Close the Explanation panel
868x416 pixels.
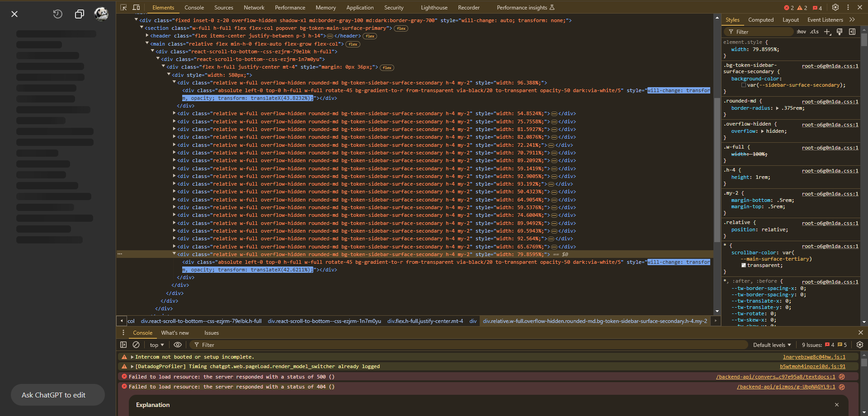(x=837, y=405)
